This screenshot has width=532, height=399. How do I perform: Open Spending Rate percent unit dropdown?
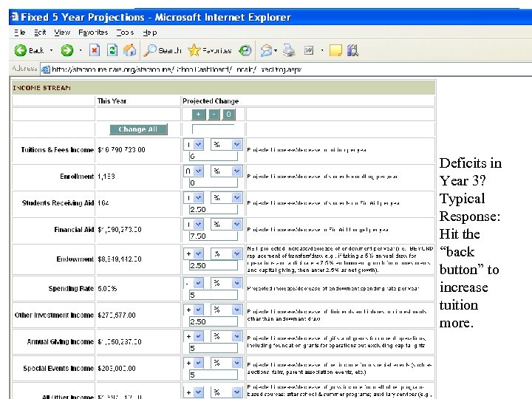coord(226,283)
